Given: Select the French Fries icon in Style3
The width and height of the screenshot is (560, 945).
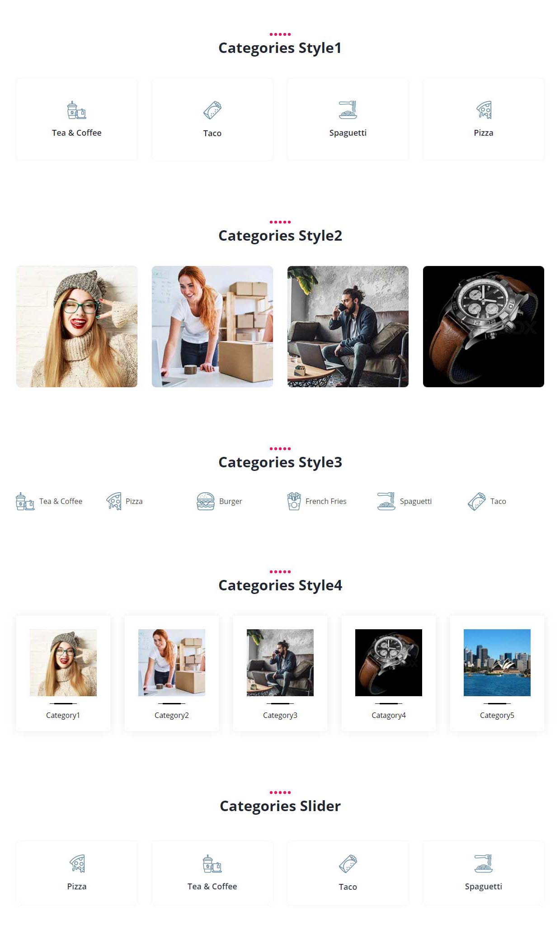Looking at the screenshot, I should pyautogui.click(x=294, y=501).
